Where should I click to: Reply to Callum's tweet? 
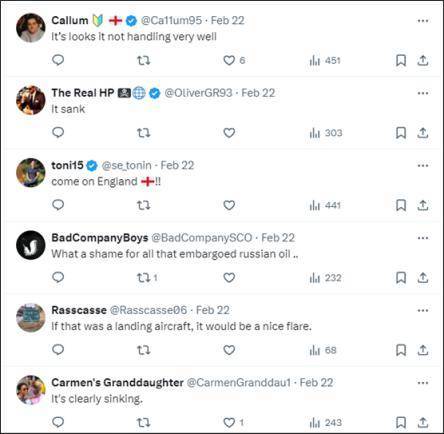(x=58, y=60)
